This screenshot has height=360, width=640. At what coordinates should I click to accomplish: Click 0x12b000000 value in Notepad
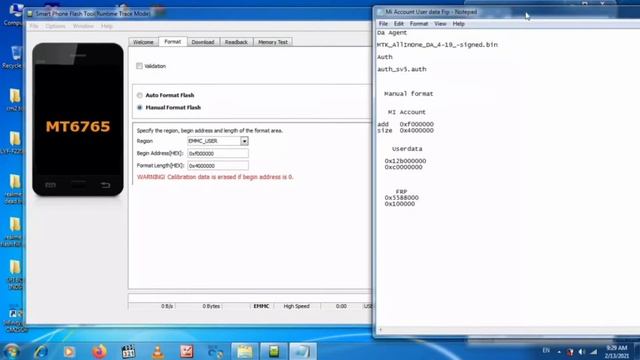click(405, 161)
